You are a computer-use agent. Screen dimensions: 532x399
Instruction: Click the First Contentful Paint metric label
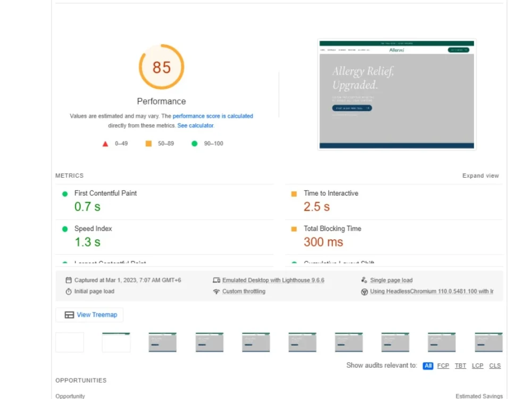coord(105,194)
